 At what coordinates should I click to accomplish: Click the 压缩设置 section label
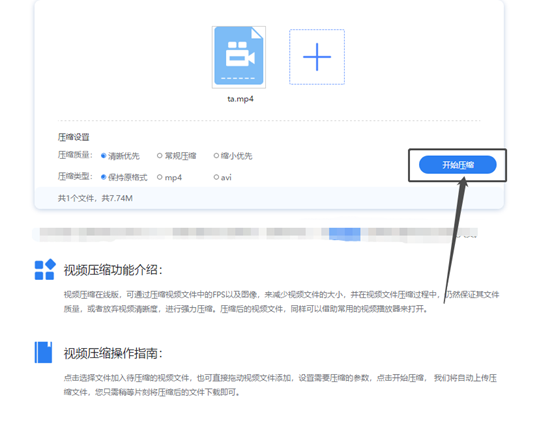(x=73, y=137)
